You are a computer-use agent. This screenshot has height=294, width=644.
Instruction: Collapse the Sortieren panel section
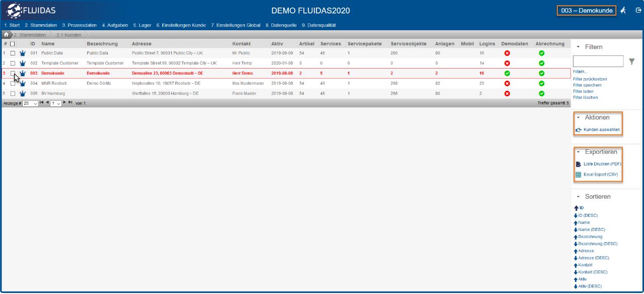click(x=578, y=197)
